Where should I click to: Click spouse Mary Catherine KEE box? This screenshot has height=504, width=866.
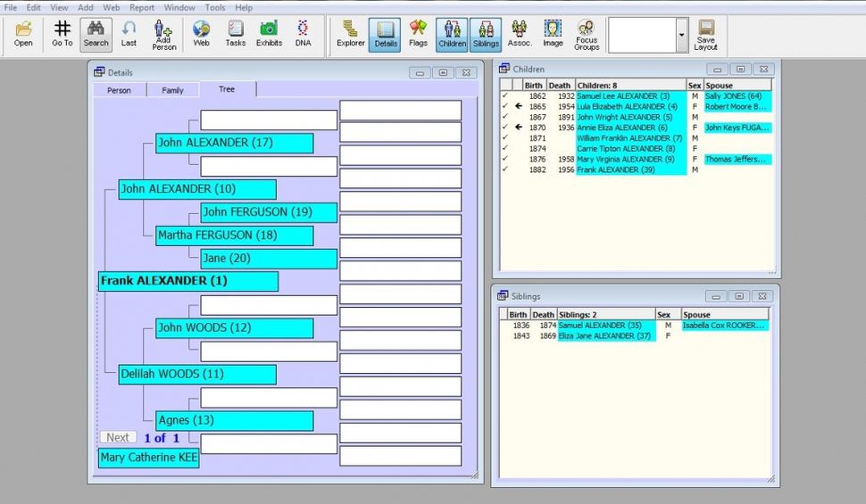(x=148, y=458)
